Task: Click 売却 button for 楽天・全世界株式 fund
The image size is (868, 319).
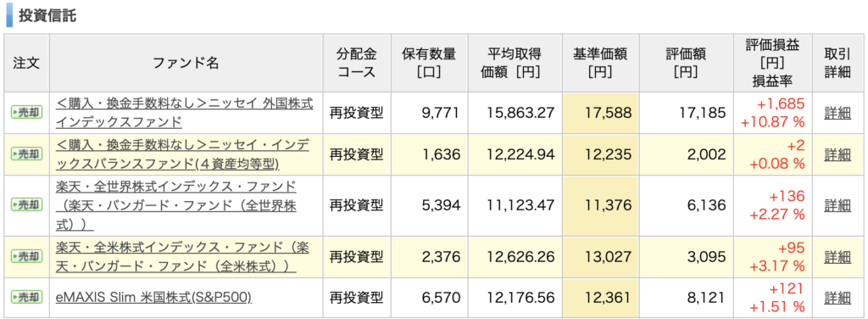Action: point(26,205)
